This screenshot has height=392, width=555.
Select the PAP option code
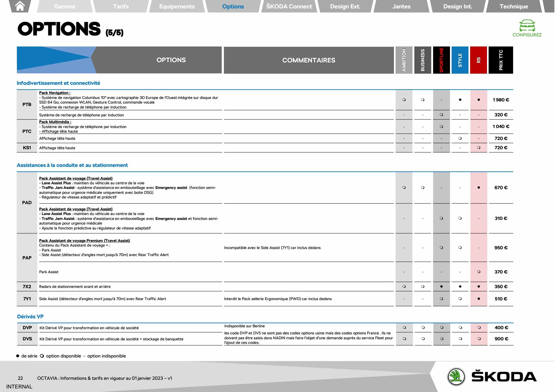(27, 258)
